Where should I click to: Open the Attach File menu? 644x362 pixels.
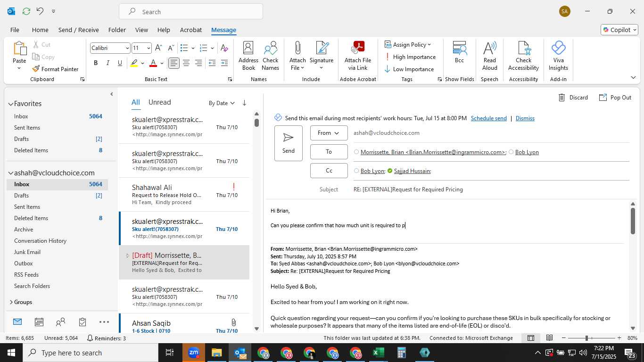click(x=297, y=56)
